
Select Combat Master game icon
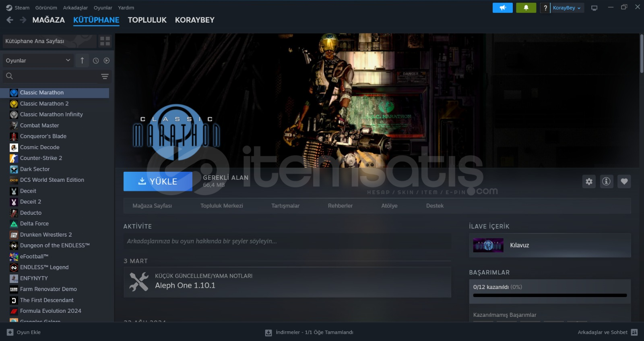coord(14,125)
